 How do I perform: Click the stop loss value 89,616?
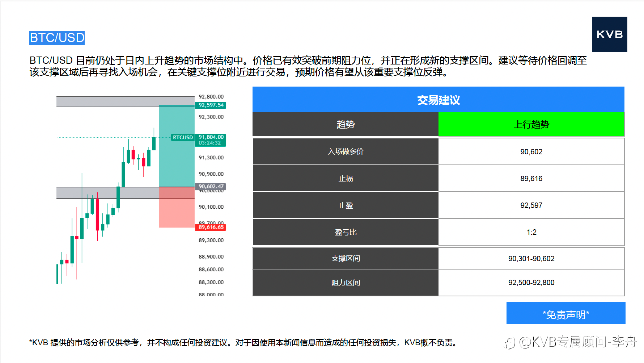[531, 178]
